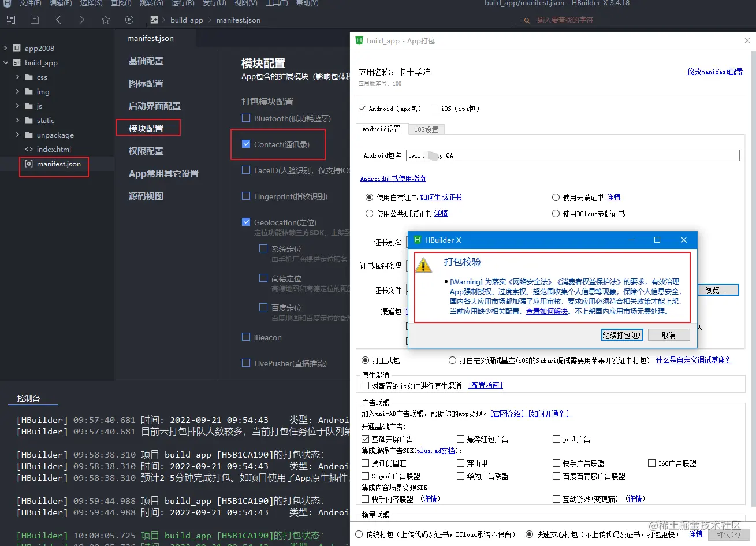Toggle the Bluetooth module checkbox
The width and height of the screenshot is (756, 546).
click(246, 118)
